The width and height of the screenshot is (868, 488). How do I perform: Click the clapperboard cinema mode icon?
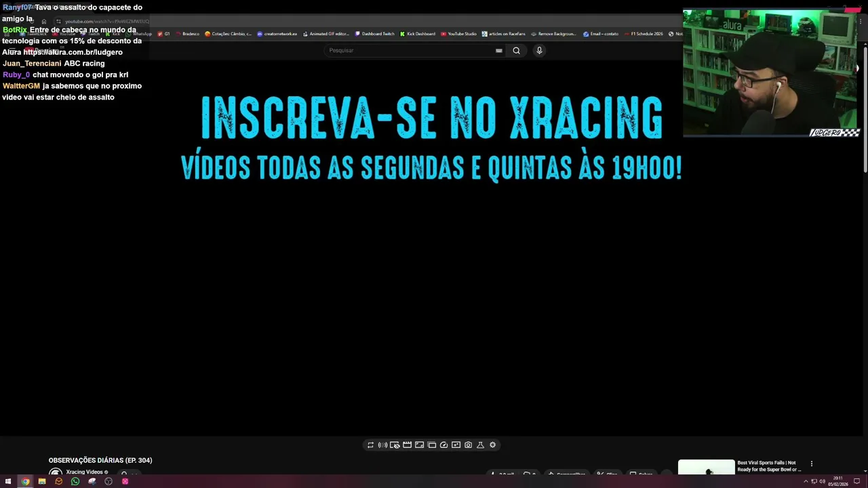pos(407,445)
